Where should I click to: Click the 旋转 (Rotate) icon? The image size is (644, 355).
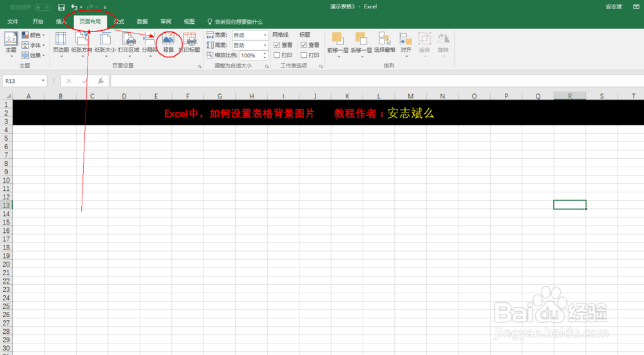pos(443,39)
